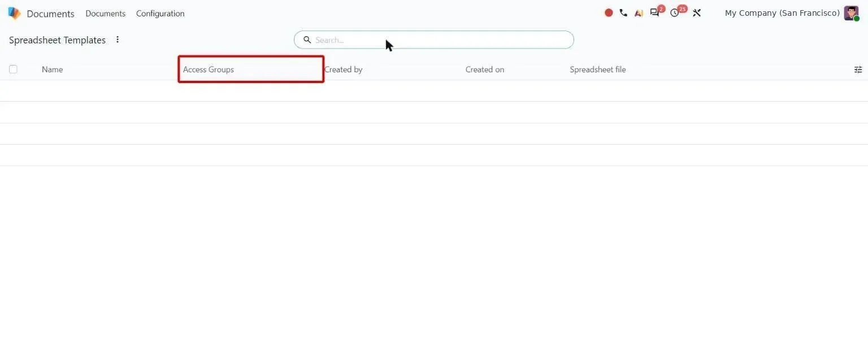Image resolution: width=868 pixels, height=361 pixels.
Task: Click the Spreadsheet Templates breadcrumb title
Action: coord(57,40)
